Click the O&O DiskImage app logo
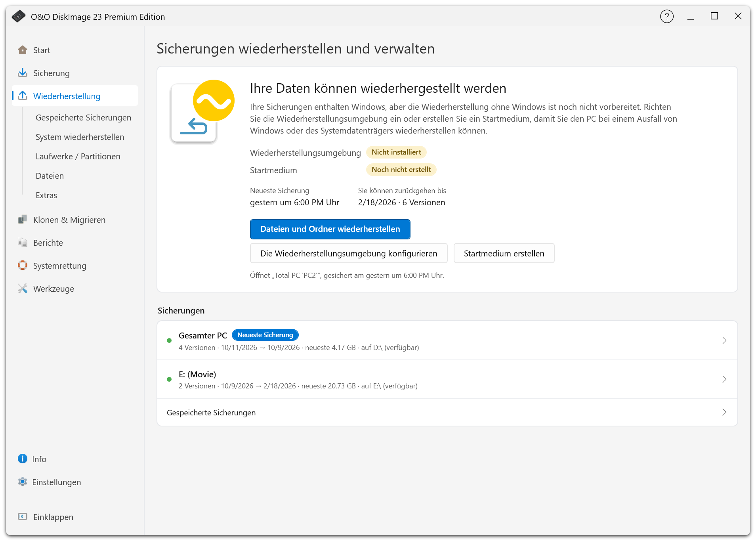Screen dimensions: 756x541 [x=19, y=17]
